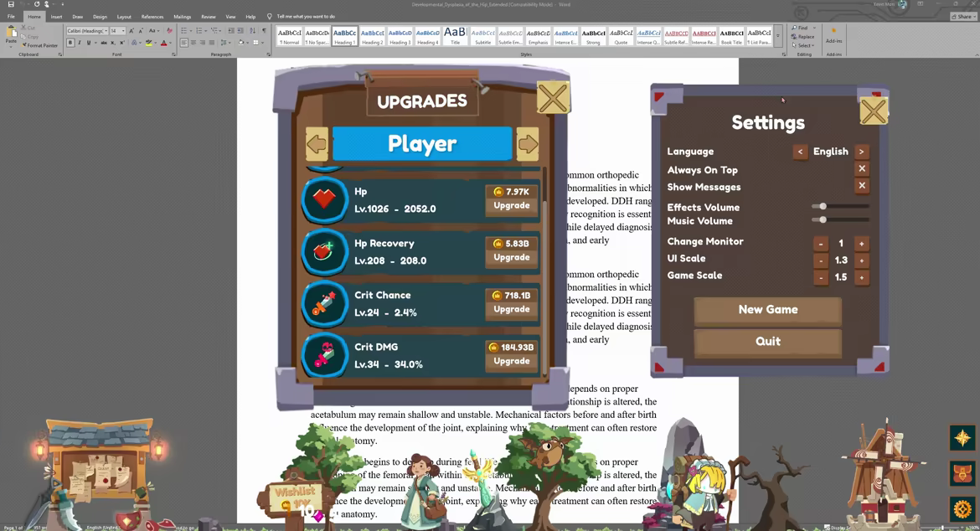The image size is (980, 531).
Task: Open the bullets list dropdown arrow
Action: [191, 31]
